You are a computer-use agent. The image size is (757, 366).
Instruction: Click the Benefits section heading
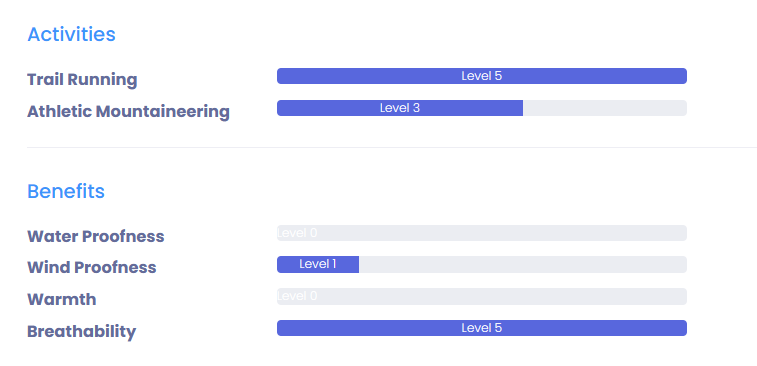66,191
